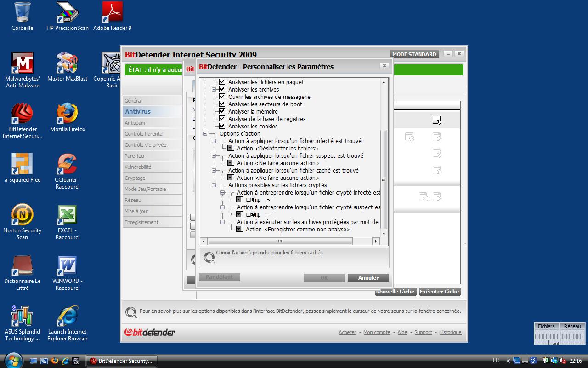Click Internet Explorer quick launch icon
Screen dimensions: 588x368
click(x=65, y=361)
